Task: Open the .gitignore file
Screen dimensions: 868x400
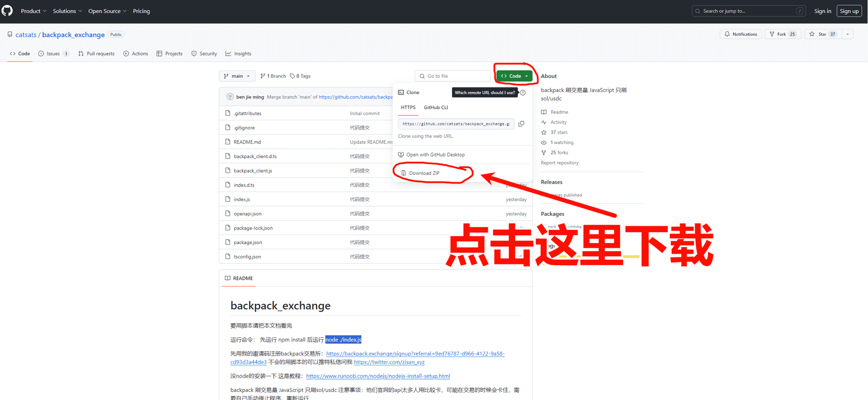Action: 244,128
